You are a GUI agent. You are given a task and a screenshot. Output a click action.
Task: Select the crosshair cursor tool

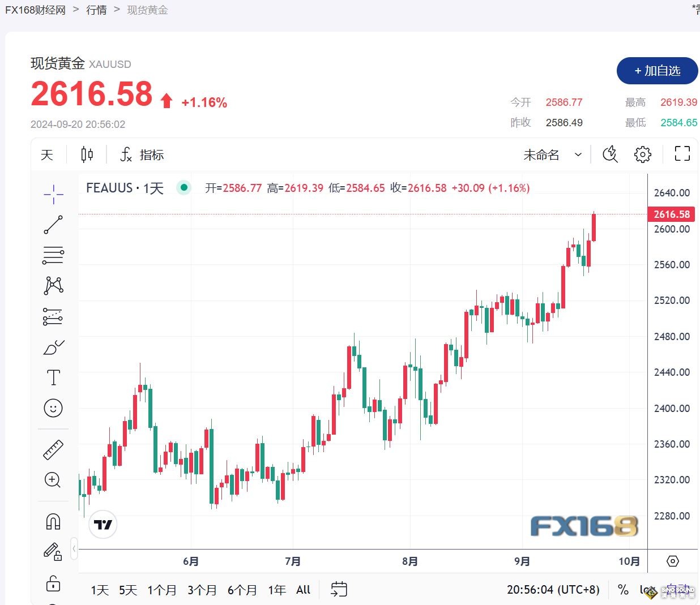point(53,194)
